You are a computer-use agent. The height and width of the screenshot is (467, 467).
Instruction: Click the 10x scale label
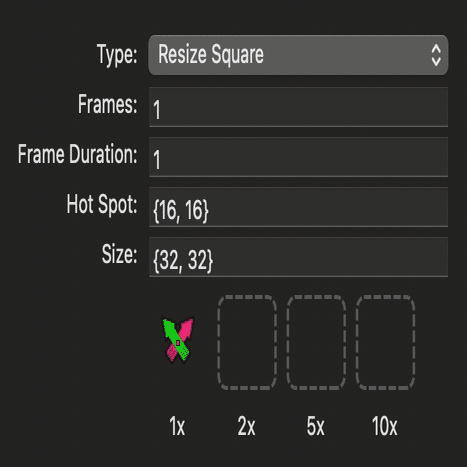(385, 426)
